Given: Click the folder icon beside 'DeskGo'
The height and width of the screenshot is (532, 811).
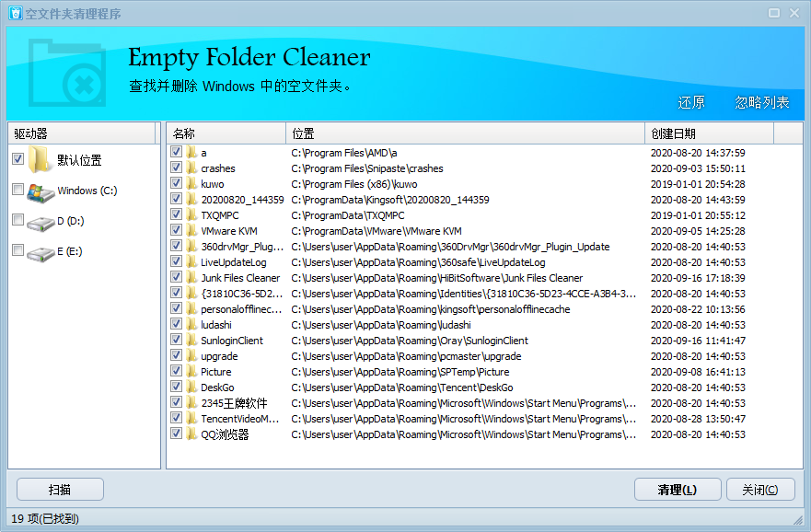Looking at the screenshot, I should [x=192, y=387].
